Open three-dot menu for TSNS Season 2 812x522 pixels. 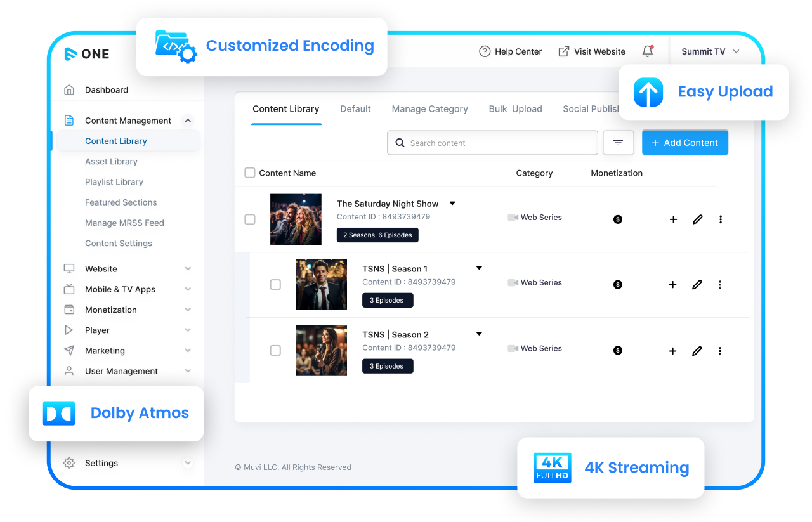(720, 351)
